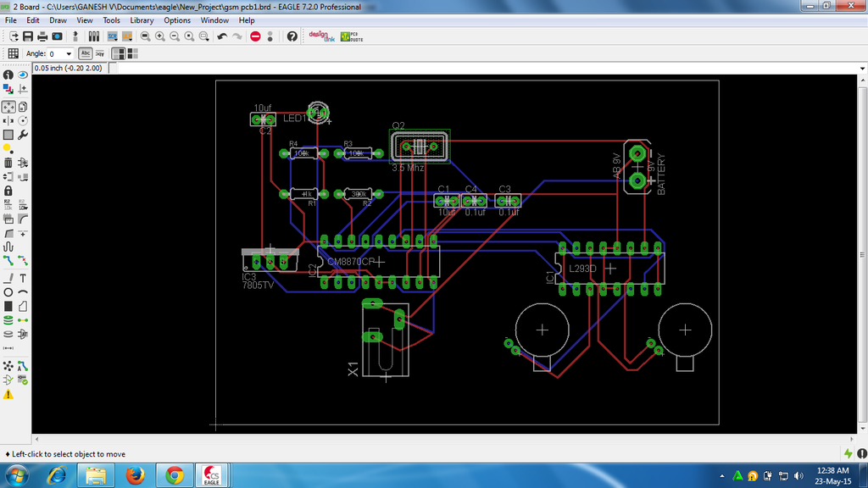Viewport: 868px width, 488px height.
Task: Click the Print toolbar icon
Action: coord(42,36)
